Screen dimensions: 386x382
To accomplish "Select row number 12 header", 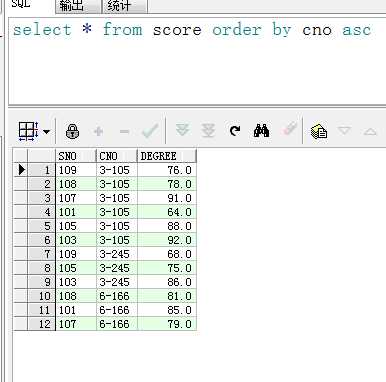I will pos(41,324).
